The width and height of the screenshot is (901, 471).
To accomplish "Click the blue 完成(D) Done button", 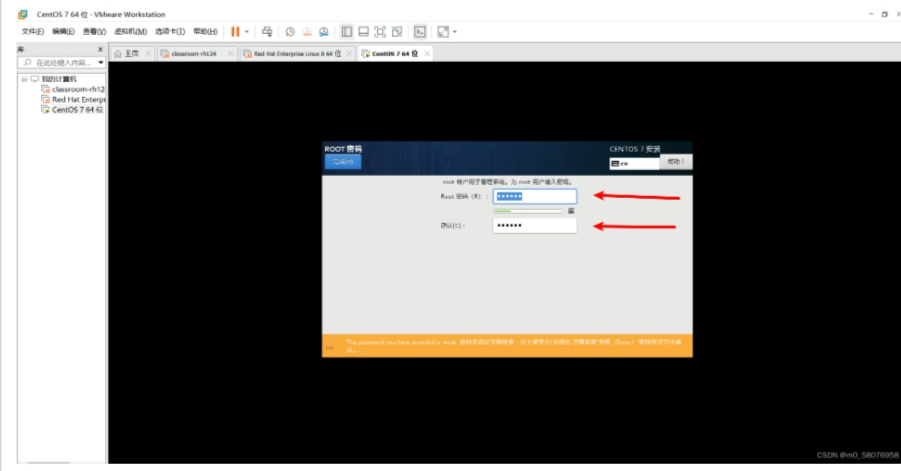I will (343, 162).
